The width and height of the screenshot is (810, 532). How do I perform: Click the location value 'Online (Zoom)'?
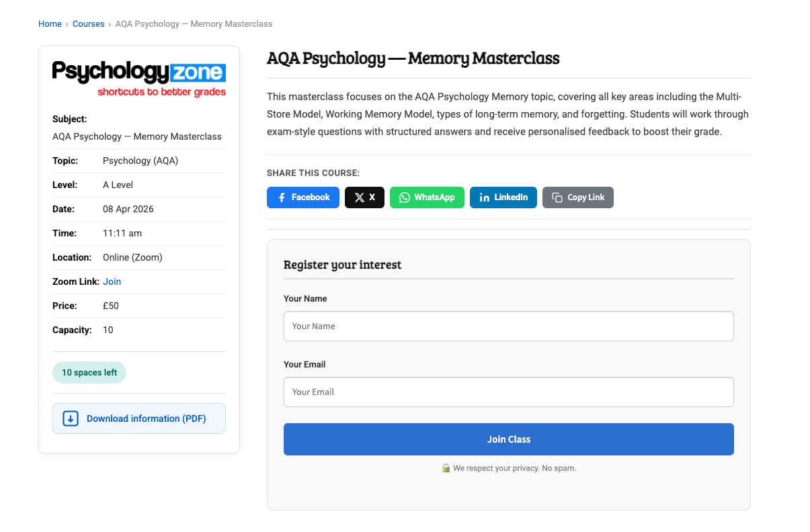[132, 257]
